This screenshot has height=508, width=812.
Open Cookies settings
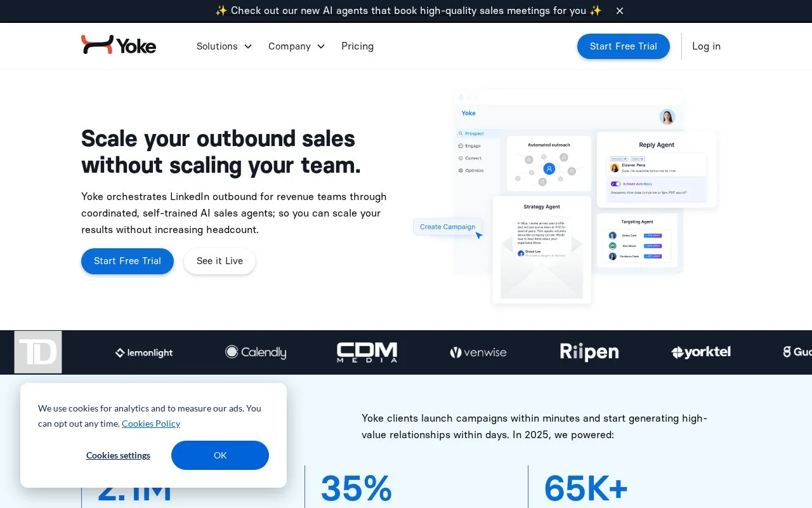point(118,455)
